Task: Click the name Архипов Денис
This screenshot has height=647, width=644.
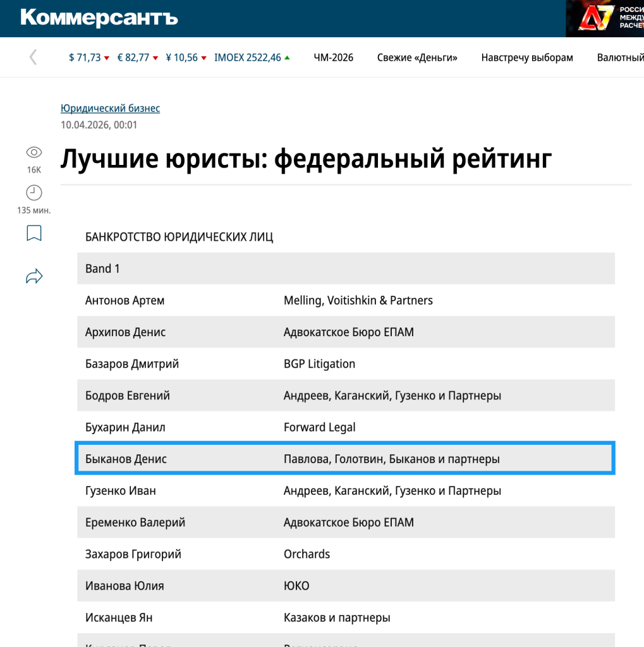Action: click(125, 332)
